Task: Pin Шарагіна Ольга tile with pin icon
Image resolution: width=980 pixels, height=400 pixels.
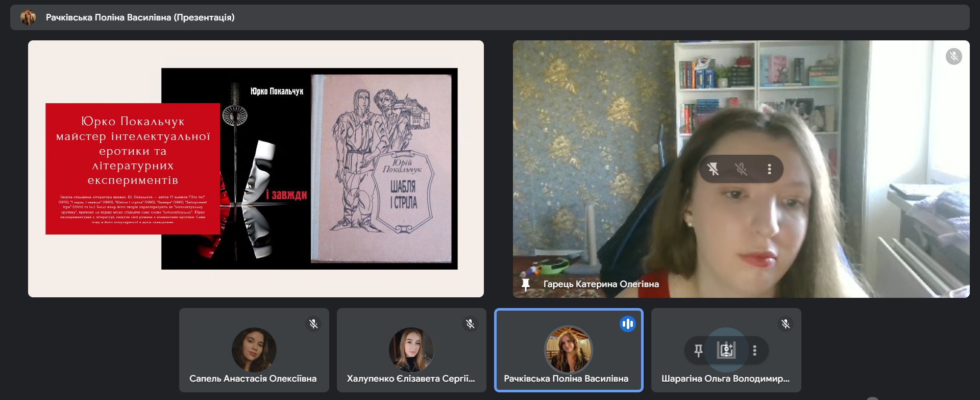Action: click(x=698, y=350)
